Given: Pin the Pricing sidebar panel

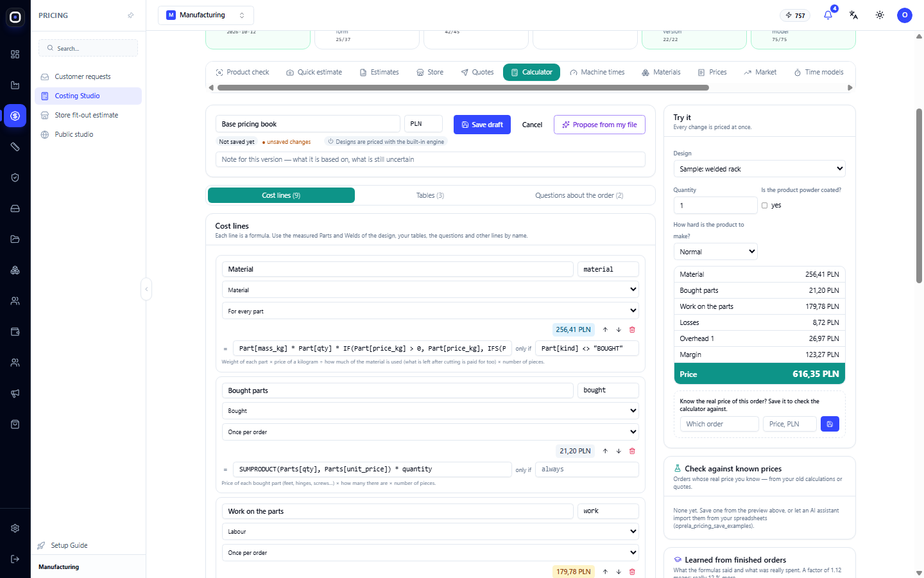Looking at the screenshot, I should (x=131, y=15).
